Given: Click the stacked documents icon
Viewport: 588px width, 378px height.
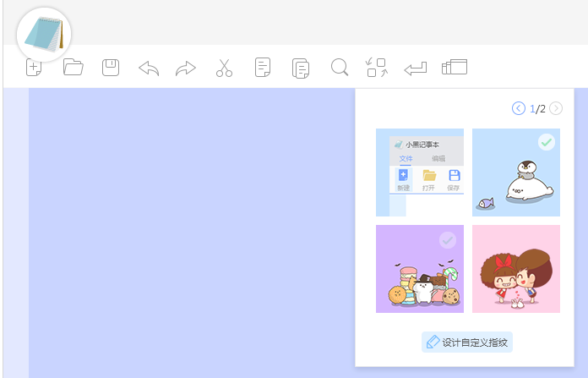Looking at the screenshot, I should [300, 68].
